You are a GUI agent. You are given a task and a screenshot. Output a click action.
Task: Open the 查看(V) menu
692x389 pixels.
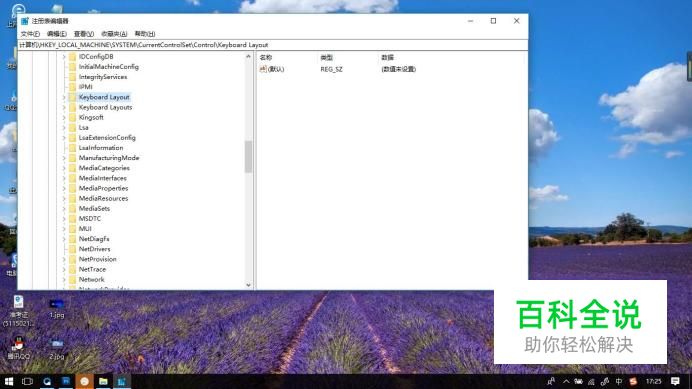pos(83,34)
